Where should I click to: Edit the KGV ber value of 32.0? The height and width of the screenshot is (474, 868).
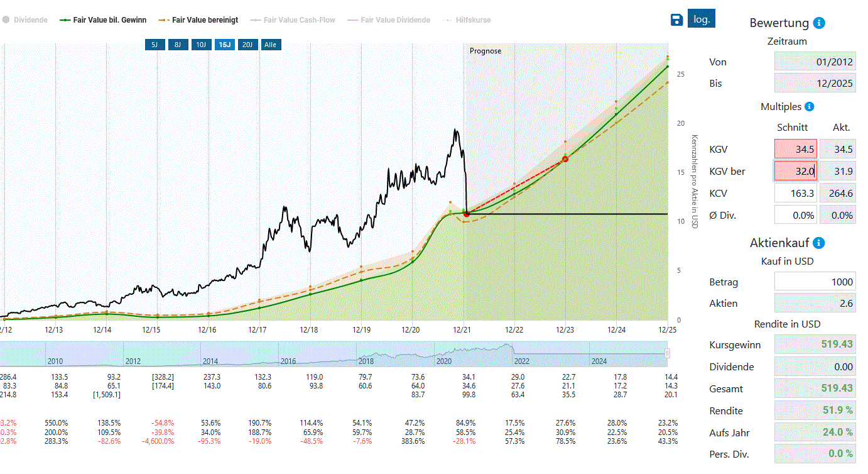tap(795, 171)
